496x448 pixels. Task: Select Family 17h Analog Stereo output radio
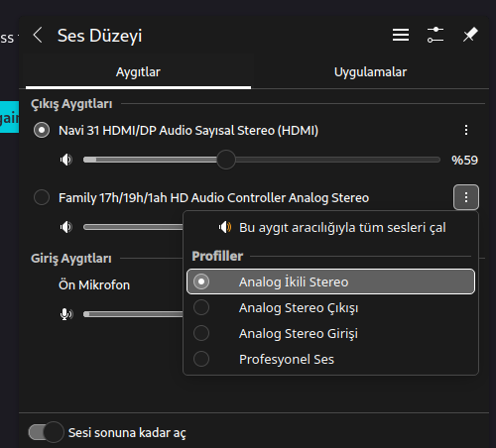pos(42,197)
